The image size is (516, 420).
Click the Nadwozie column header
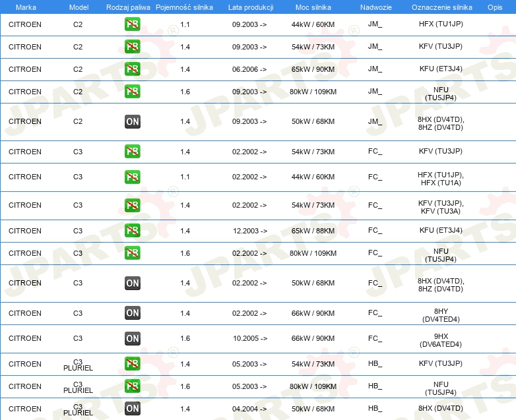point(376,7)
